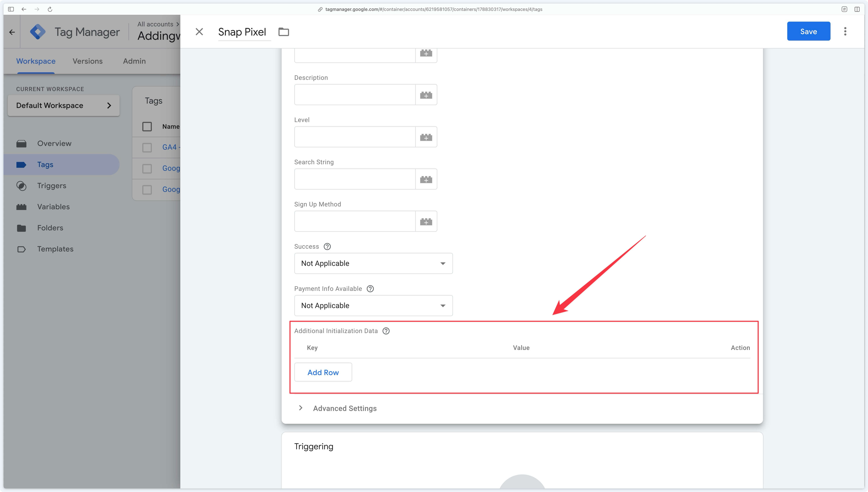Click the Templates sidebar icon
This screenshot has height=492, width=868.
click(x=21, y=249)
